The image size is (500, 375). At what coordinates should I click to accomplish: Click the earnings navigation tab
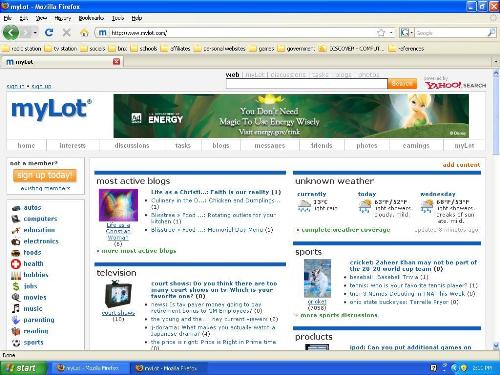[x=416, y=146]
